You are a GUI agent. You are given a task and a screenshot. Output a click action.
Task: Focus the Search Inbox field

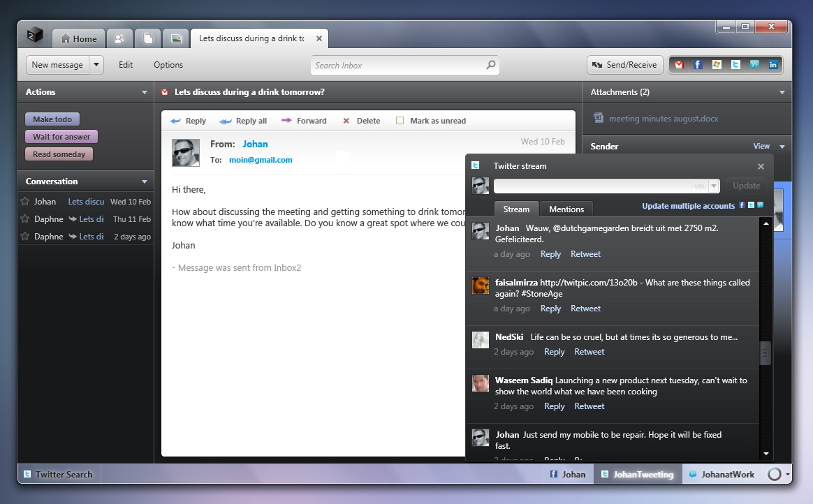(404, 65)
